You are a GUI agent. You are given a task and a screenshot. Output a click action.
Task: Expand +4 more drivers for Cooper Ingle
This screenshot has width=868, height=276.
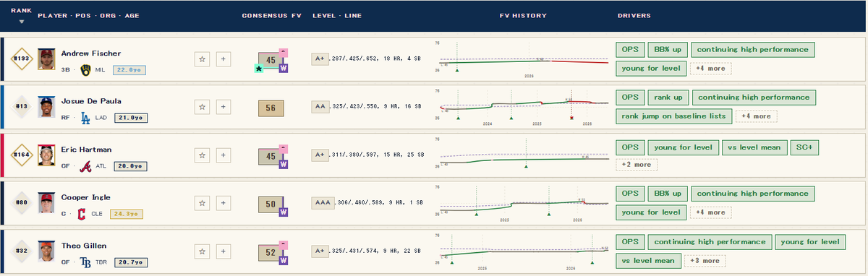pyautogui.click(x=710, y=212)
